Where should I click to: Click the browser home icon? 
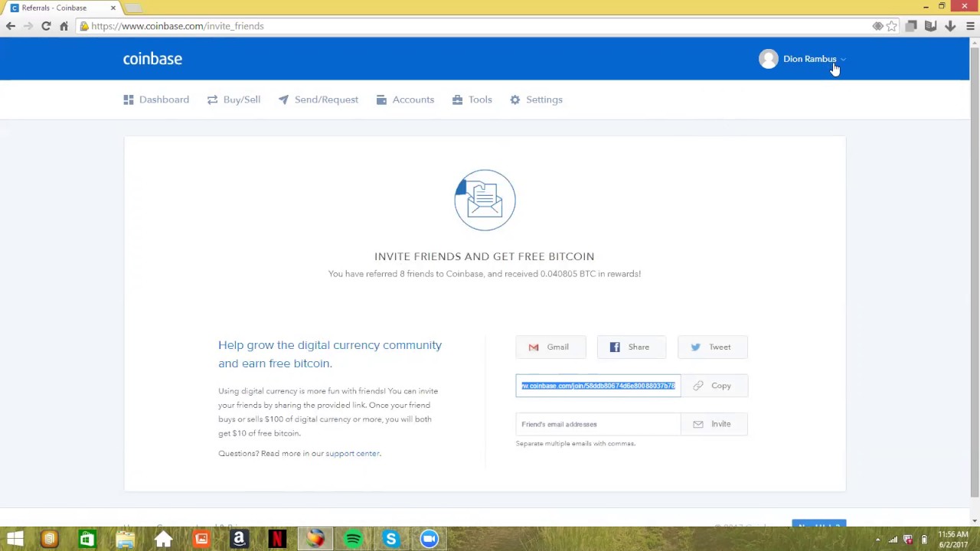pyautogui.click(x=64, y=26)
